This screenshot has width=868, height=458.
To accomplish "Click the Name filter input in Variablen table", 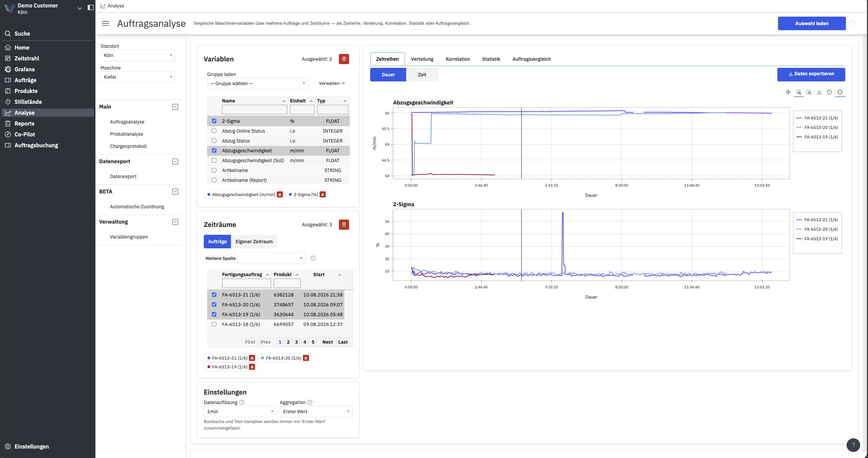I will [255, 110].
